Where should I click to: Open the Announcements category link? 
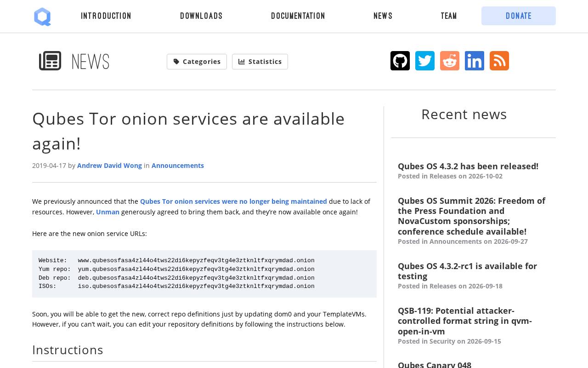point(178,166)
